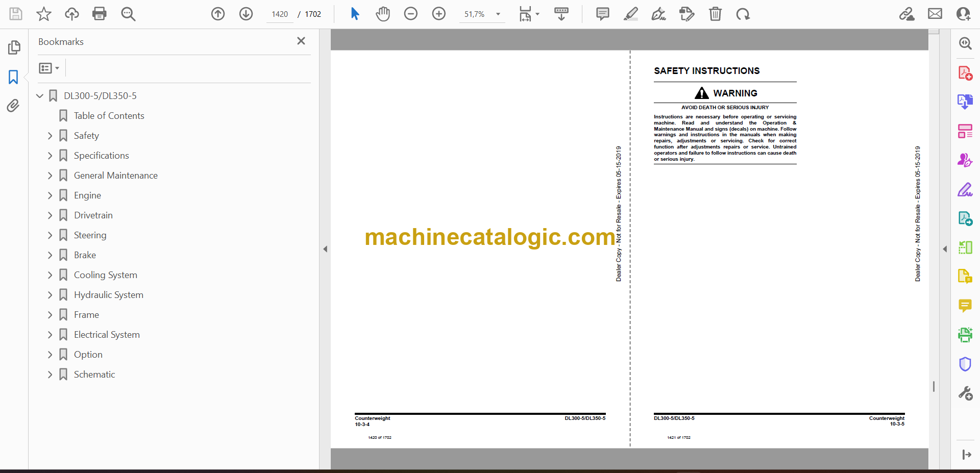Viewport: 980px width, 473px height.
Task: Collapse the right tools pane arrow
Action: (945, 249)
